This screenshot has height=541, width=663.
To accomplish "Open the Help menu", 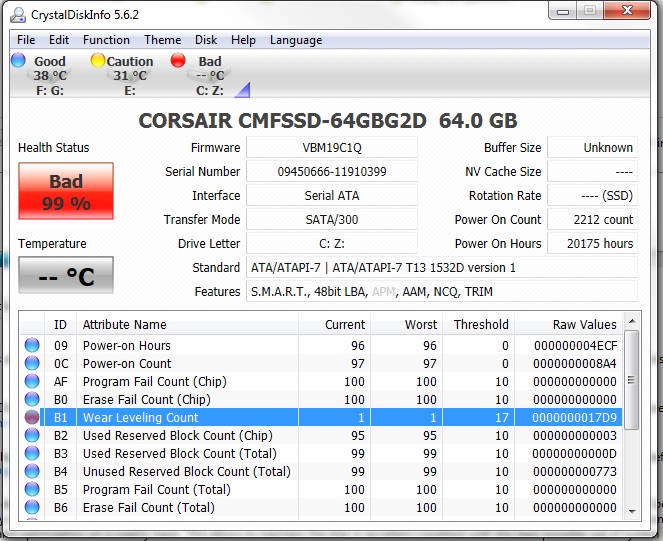I will pos(243,40).
